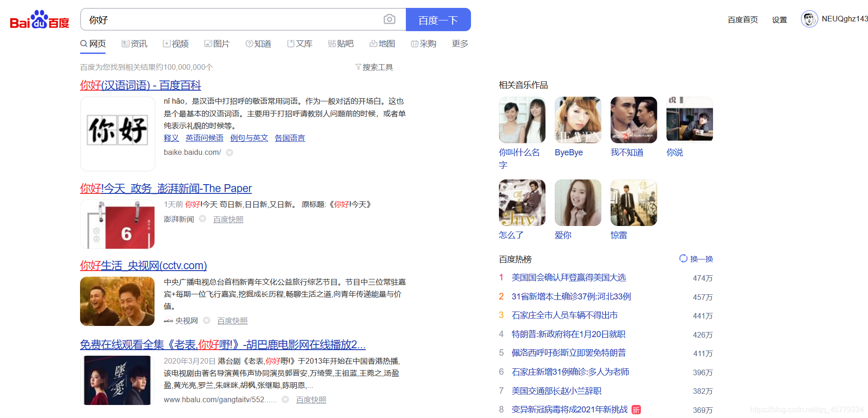Open the 设置 menu
Viewport: 868px width, 418px height.
tap(780, 20)
